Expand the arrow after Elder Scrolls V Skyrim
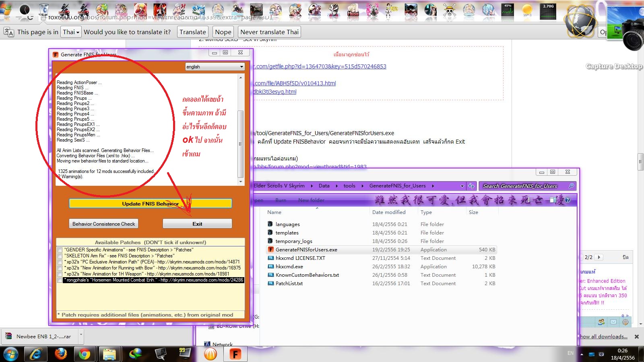 (x=312, y=186)
